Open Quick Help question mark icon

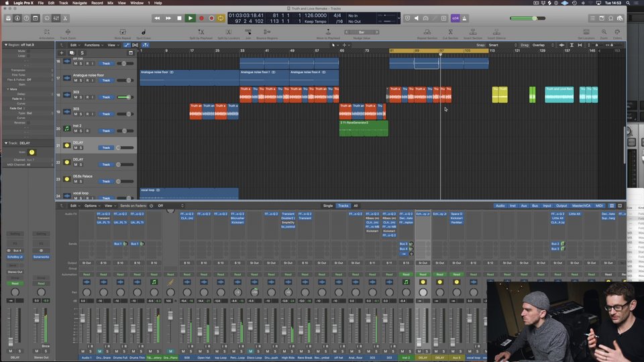coord(26,18)
